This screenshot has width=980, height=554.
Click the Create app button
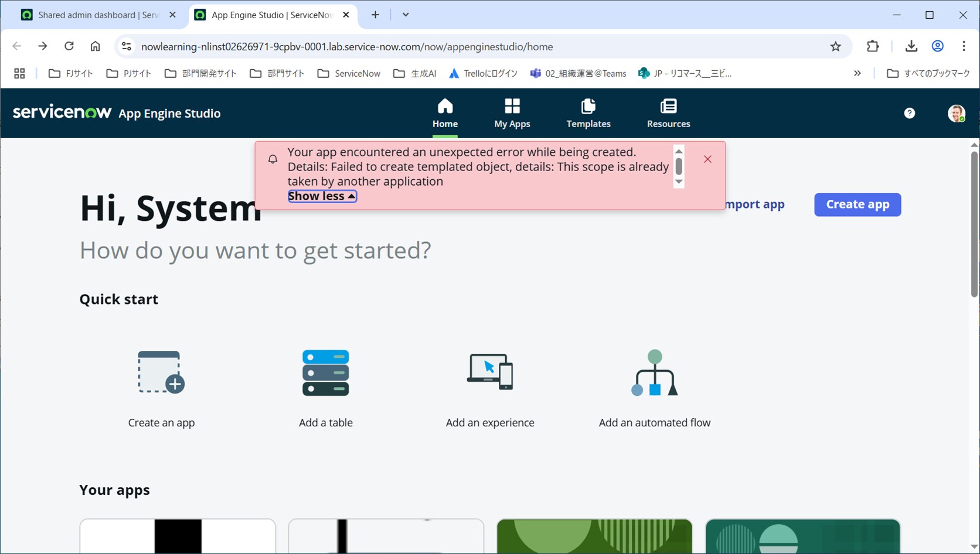(857, 204)
